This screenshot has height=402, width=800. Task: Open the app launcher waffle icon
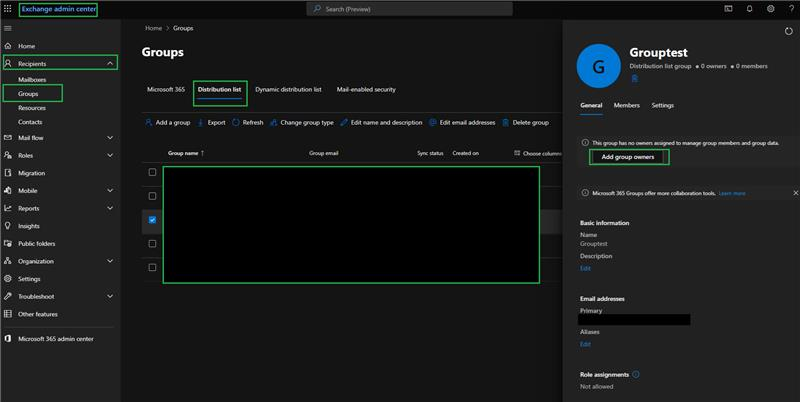pyautogui.click(x=8, y=9)
